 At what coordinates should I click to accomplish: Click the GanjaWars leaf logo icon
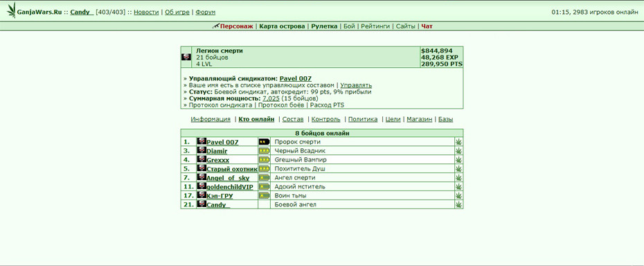tap(12, 10)
